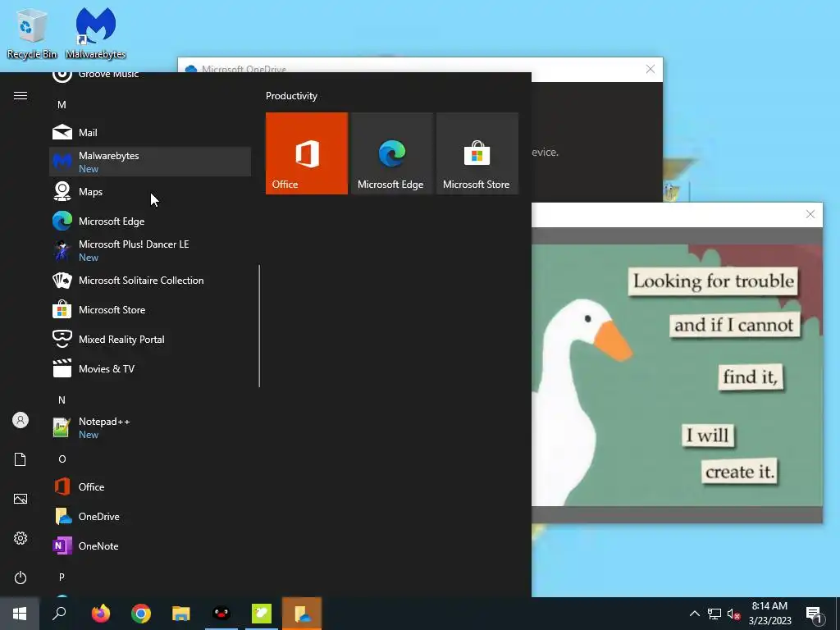
Task: Select Recycle Bin desktop icon
Action: click(32, 33)
